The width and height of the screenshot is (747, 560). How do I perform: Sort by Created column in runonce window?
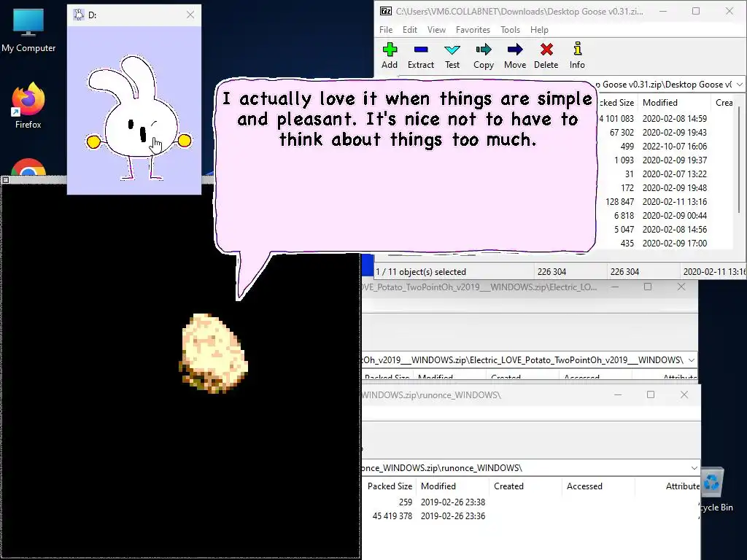pyautogui.click(x=525, y=486)
